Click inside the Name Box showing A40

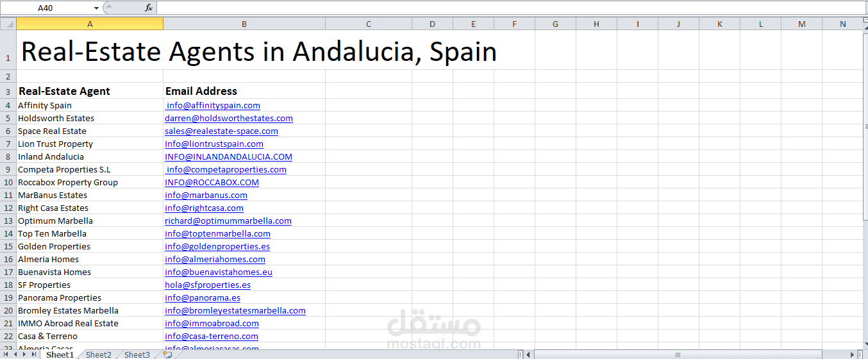click(x=46, y=8)
